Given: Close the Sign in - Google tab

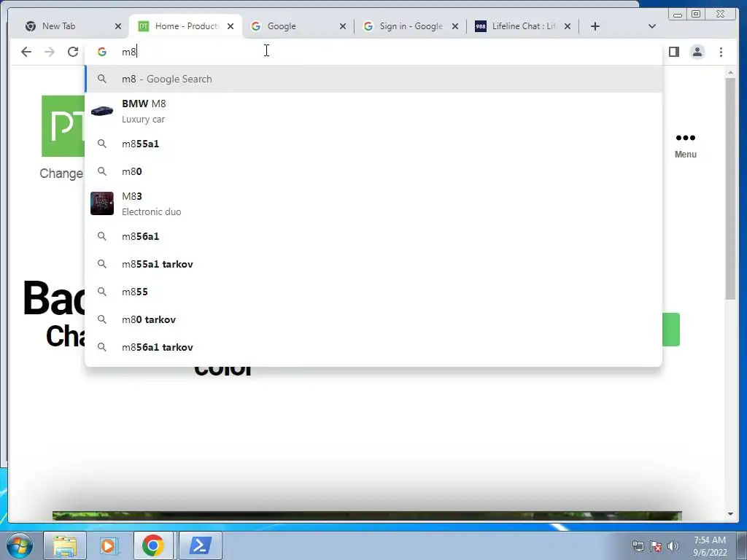Looking at the screenshot, I should pyautogui.click(x=455, y=26).
